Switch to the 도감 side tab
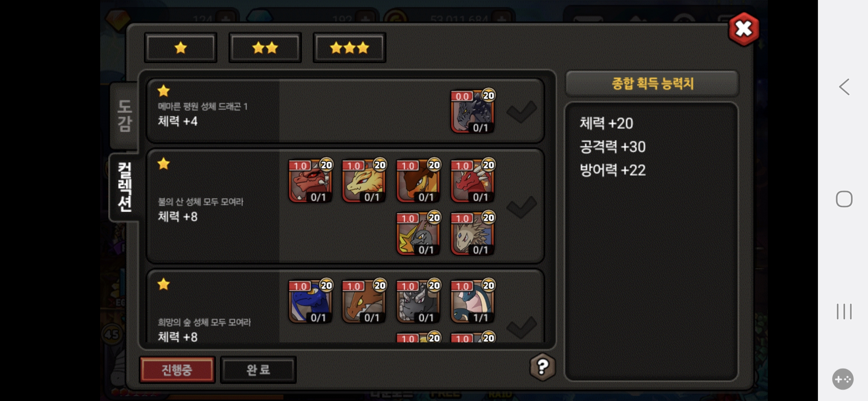 coord(124,116)
